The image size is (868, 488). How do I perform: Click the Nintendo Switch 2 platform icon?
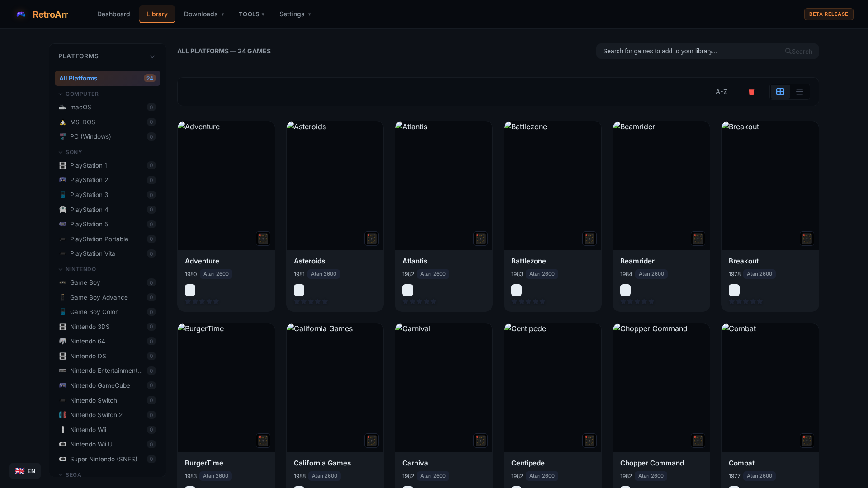tap(63, 415)
